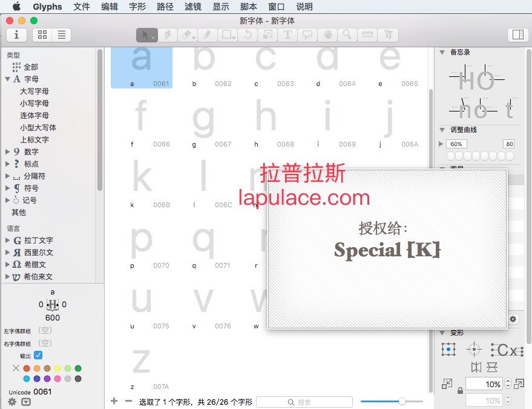Expand the 数字 category

[7, 152]
